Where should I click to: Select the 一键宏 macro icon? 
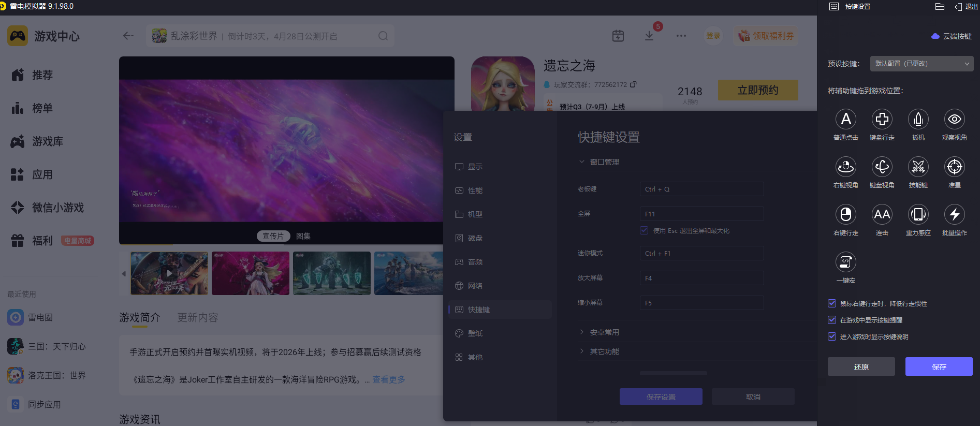pyautogui.click(x=845, y=262)
